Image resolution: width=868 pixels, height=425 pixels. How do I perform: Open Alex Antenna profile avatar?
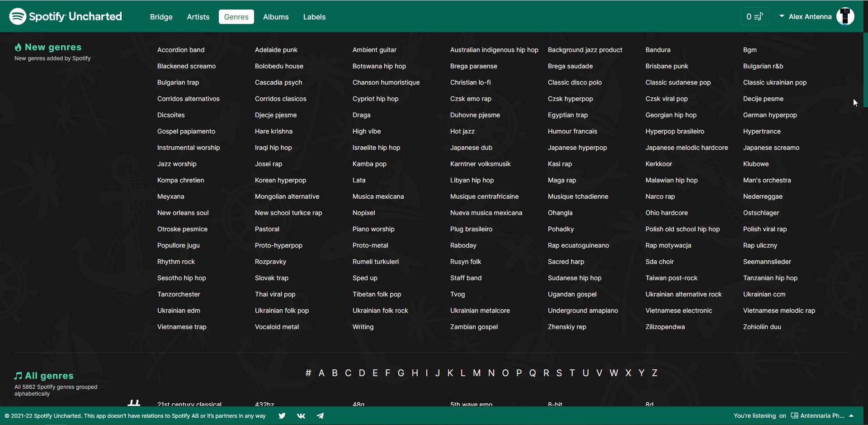click(845, 16)
